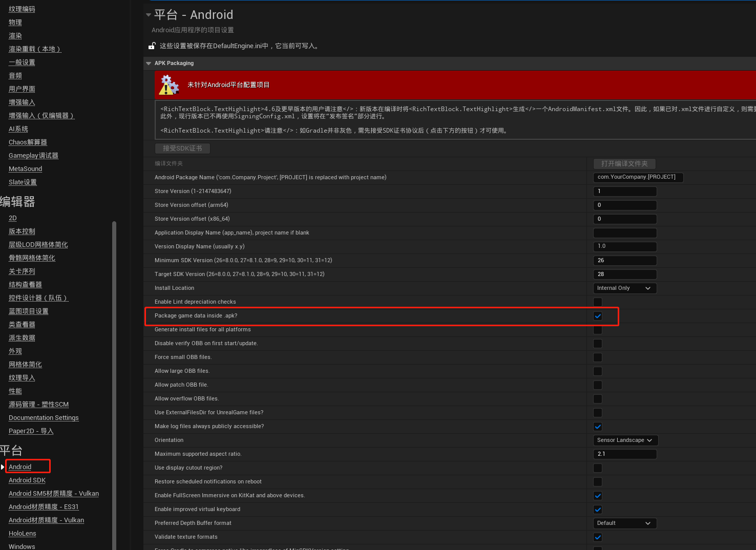The image size is (756, 550).
Task: Click the Target SDK Version field
Action: pyautogui.click(x=625, y=274)
